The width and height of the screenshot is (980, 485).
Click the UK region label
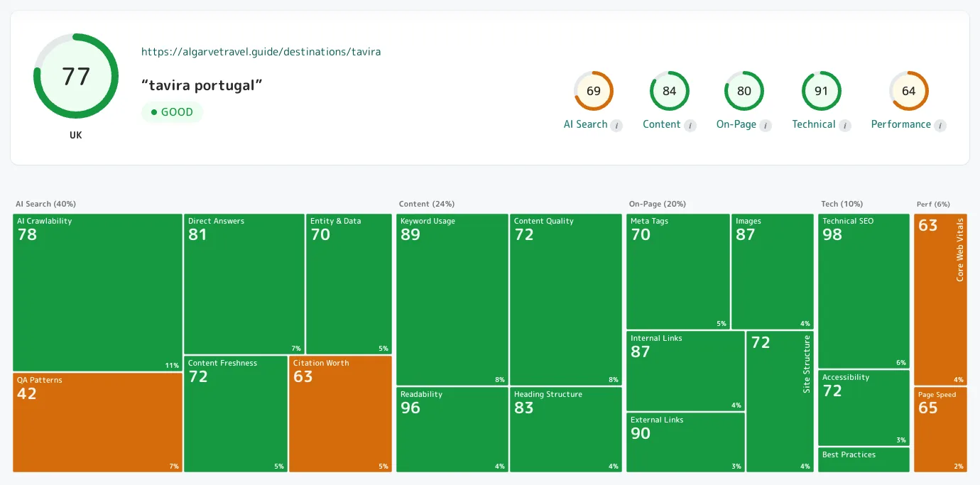click(x=76, y=135)
